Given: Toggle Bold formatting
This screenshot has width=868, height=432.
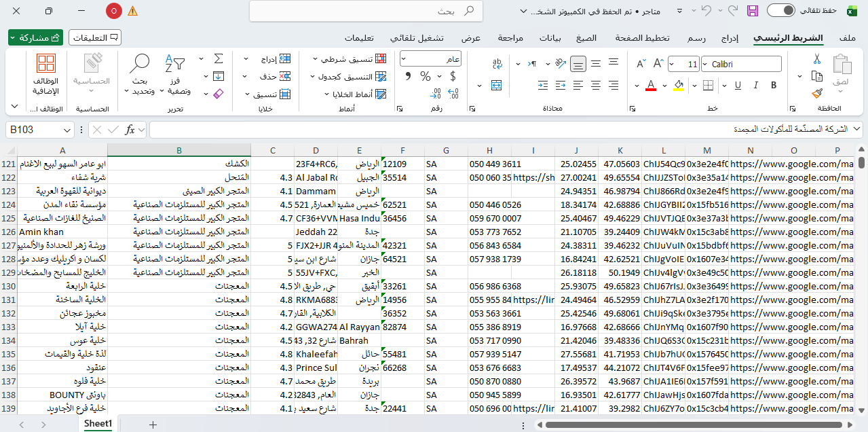Looking at the screenshot, I should pyautogui.click(x=774, y=85).
